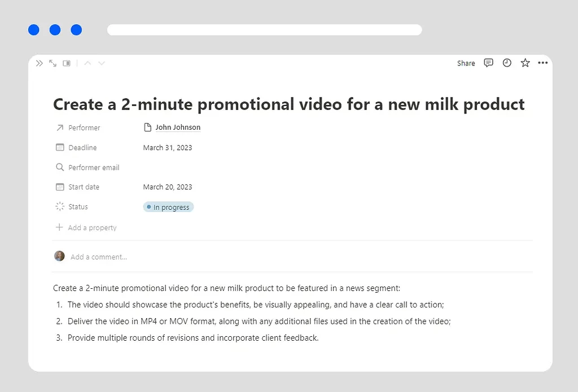
Task: Open side peek view icon in toolbar
Action: point(66,63)
